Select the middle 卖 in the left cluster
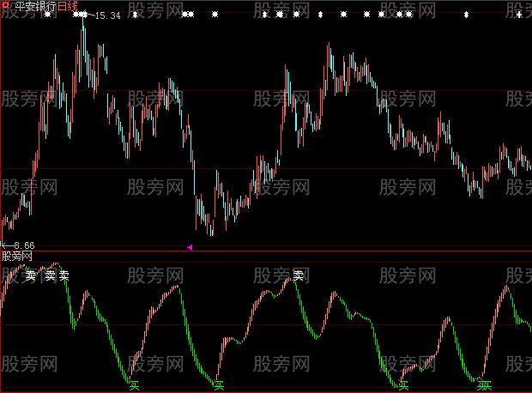 click(51, 275)
